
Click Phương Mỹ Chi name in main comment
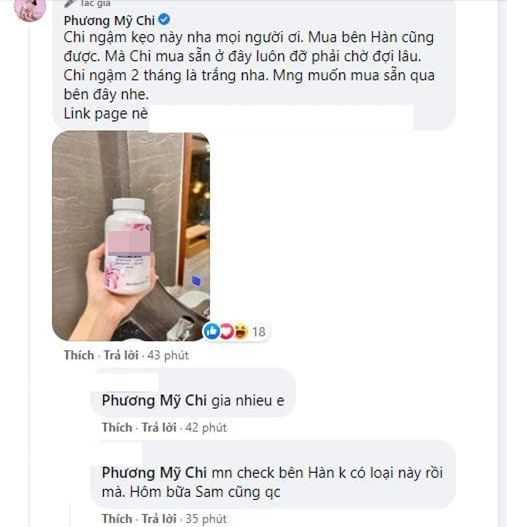click(109, 21)
